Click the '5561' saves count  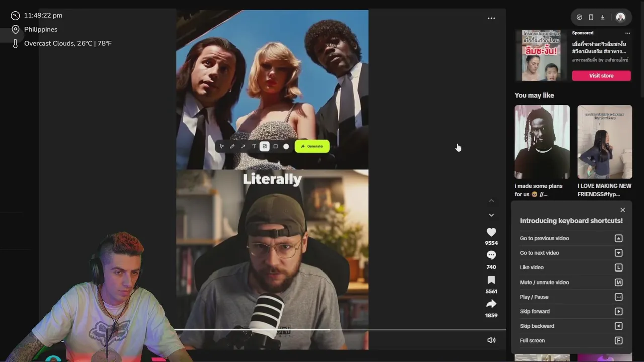(x=491, y=292)
